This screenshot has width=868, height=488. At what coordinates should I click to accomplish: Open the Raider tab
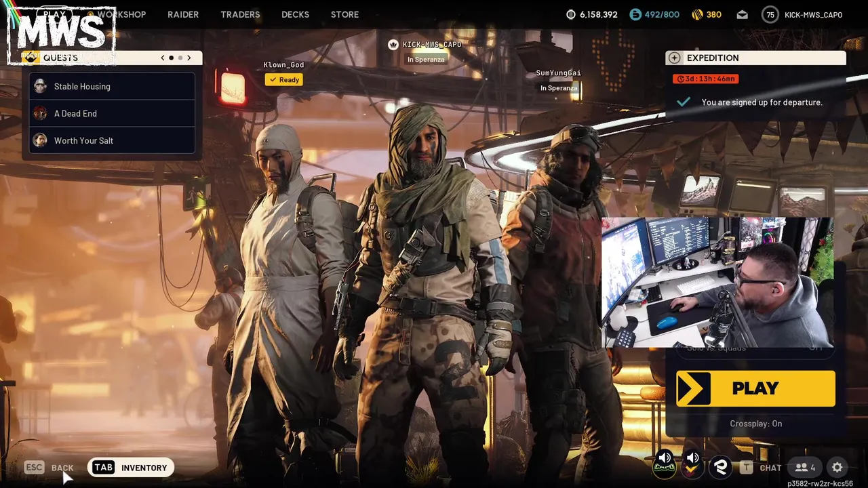183,14
